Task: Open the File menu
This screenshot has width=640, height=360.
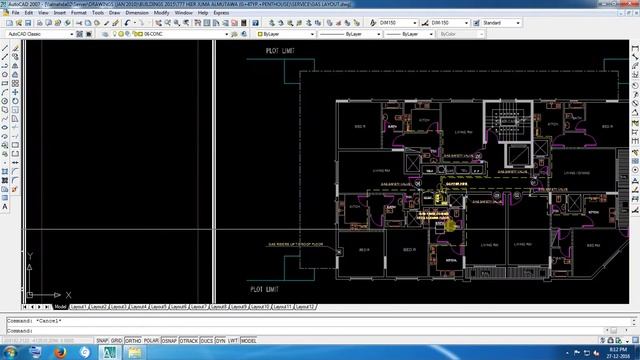Action: tap(16, 13)
